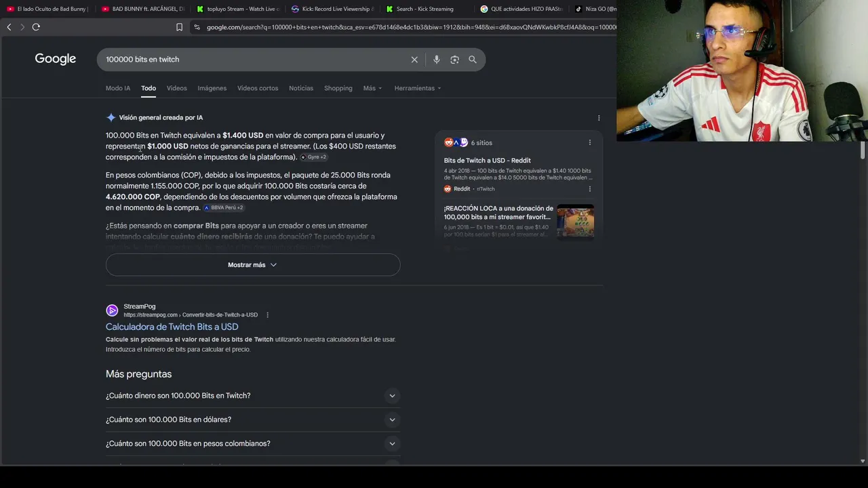Click the 'Más preguntas' heading
This screenshot has height=488, width=868.
(x=138, y=374)
